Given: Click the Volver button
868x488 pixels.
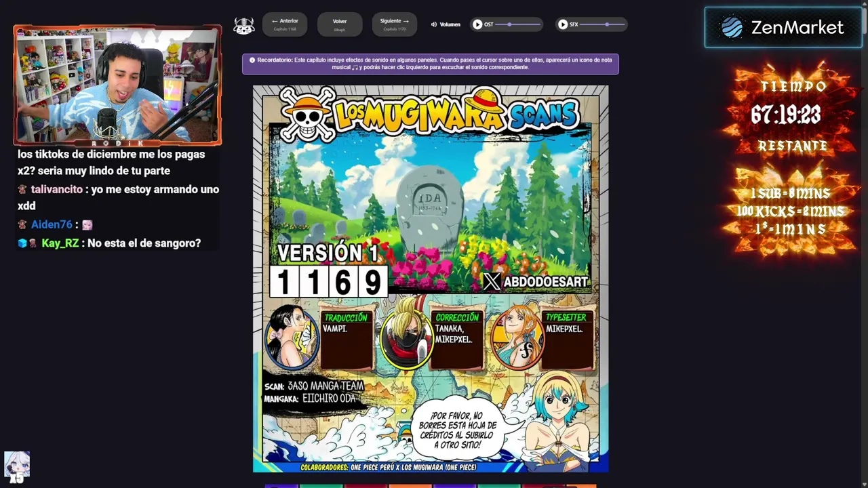Looking at the screenshot, I should [x=340, y=24].
